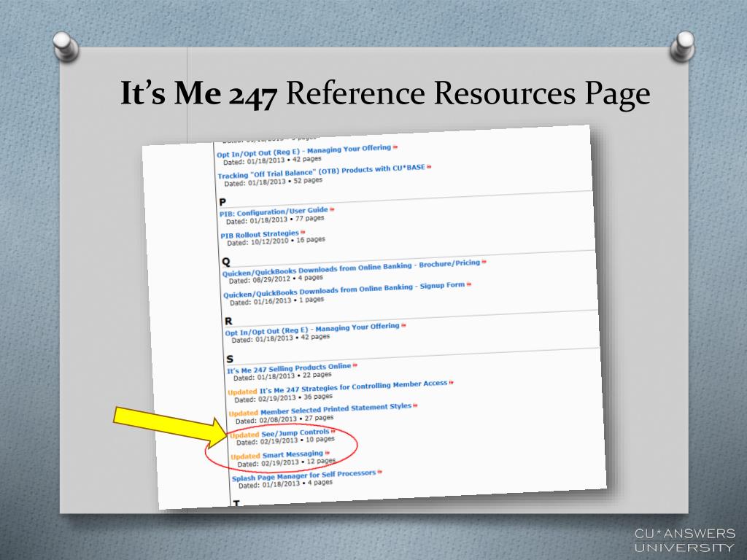Open Quicken/QuickBooks Downloads Signup Form link

click(344, 290)
